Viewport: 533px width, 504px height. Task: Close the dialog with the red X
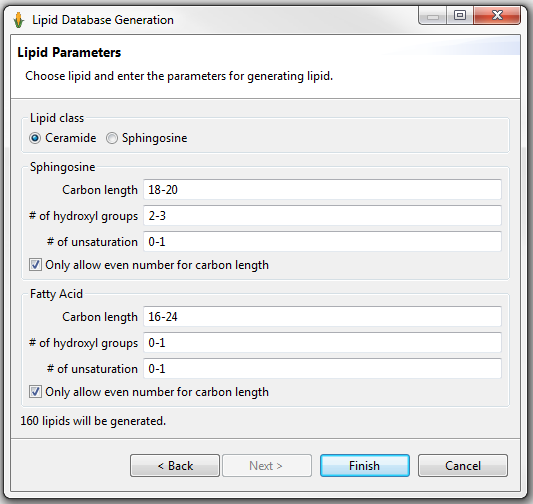point(497,15)
